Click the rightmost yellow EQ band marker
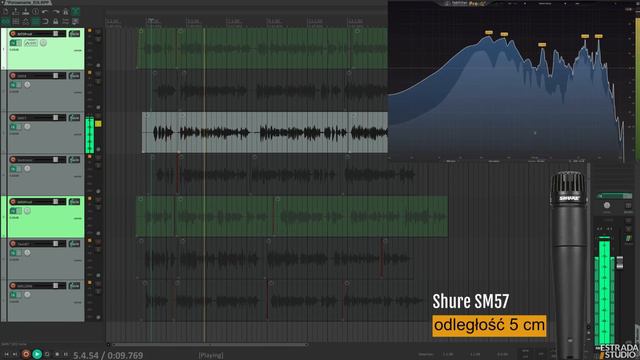 598,36
